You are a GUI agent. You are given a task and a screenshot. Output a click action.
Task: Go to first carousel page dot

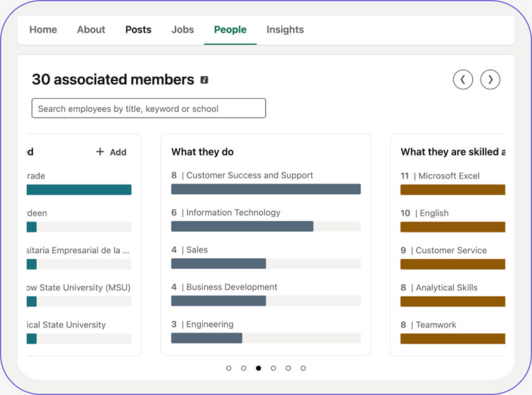click(x=229, y=368)
